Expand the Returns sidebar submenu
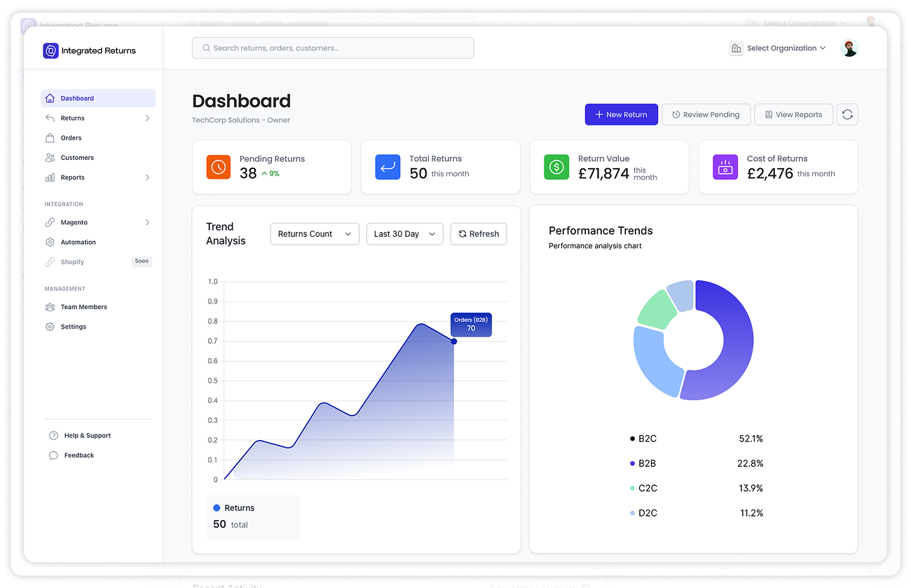The width and height of the screenshot is (911, 588). pyautogui.click(x=147, y=118)
